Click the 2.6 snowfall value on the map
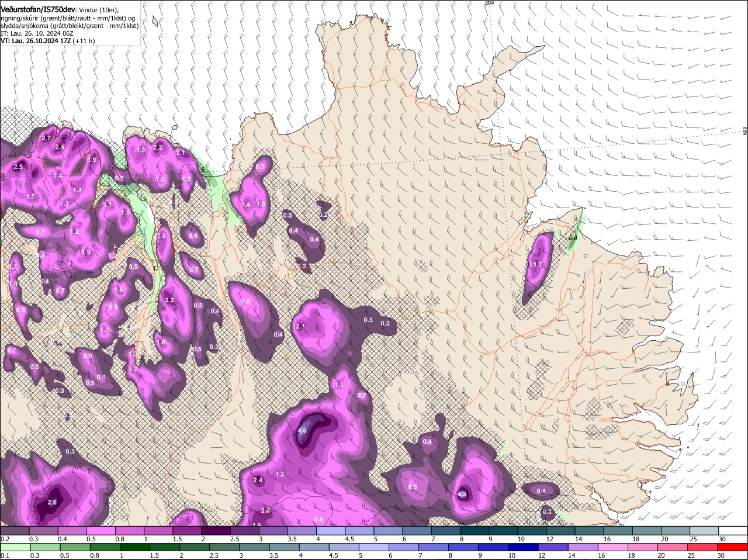This screenshot has height=560, width=748. click(x=52, y=502)
